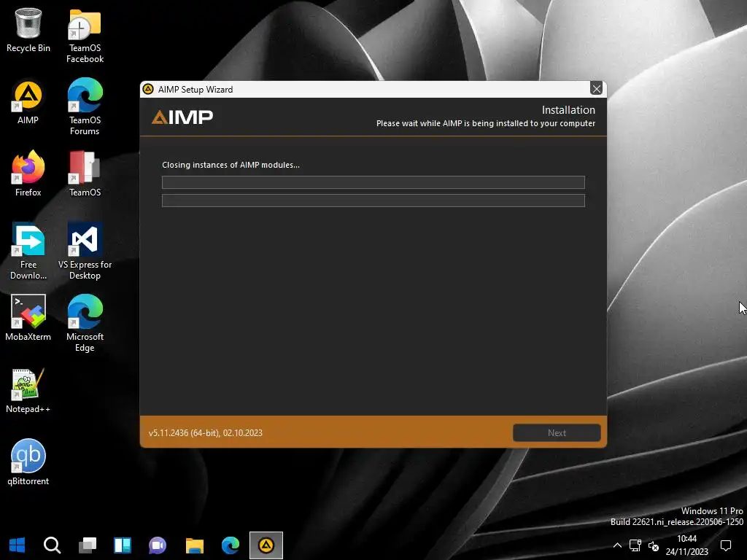The image size is (747, 560).
Task: Open the qBittorrent desktop shortcut
Action: (28, 462)
